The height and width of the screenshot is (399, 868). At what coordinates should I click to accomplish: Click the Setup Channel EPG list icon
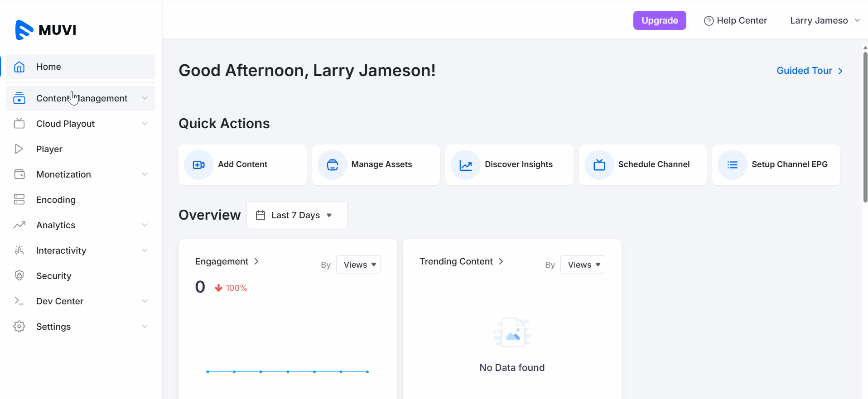732,165
